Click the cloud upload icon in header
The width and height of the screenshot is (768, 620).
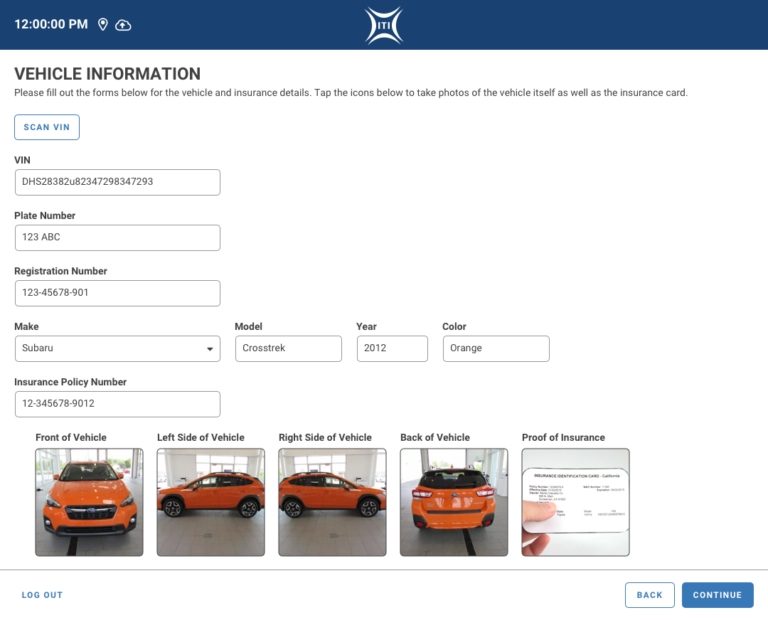(123, 24)
